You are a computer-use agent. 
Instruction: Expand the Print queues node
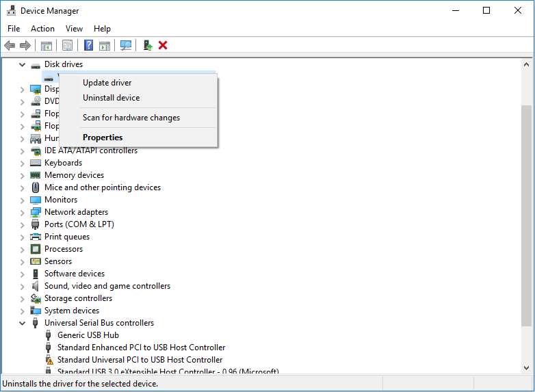22,237
